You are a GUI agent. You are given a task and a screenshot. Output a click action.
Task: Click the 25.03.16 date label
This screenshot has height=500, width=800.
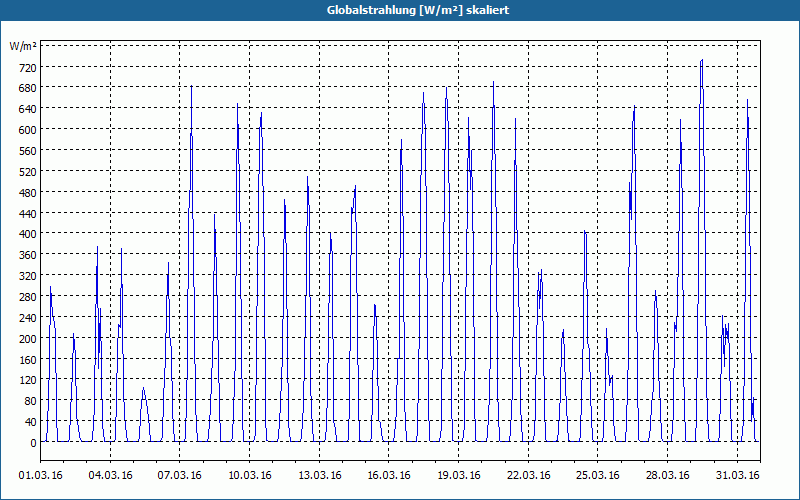(x=597, y=475)
